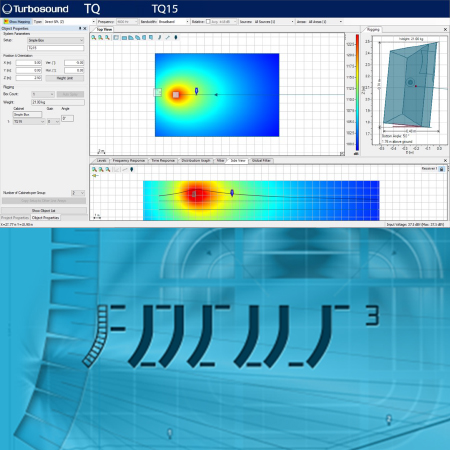Click the cabinet Angle field in row 1

pos(67,118)
